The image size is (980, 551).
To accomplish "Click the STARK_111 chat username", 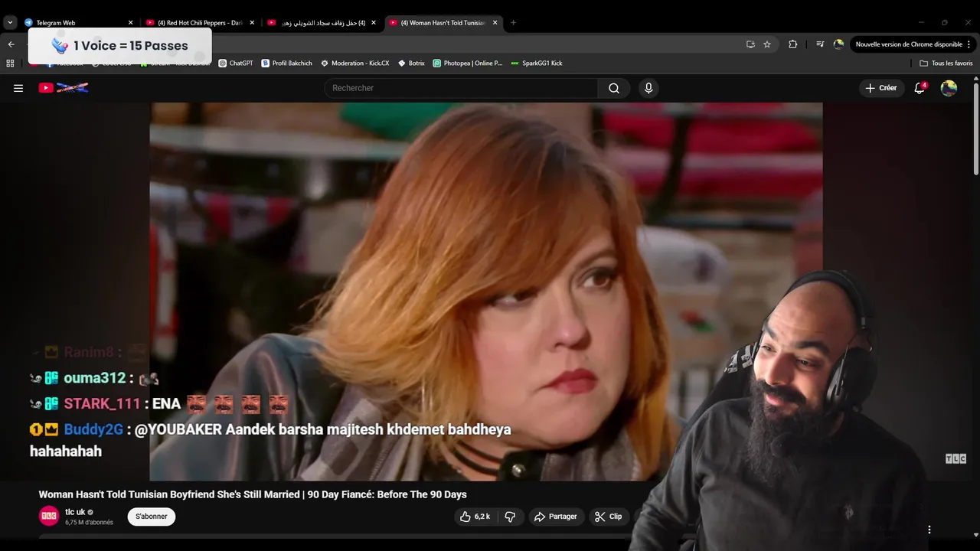I will pyautogui.click(x=103, y=403).
